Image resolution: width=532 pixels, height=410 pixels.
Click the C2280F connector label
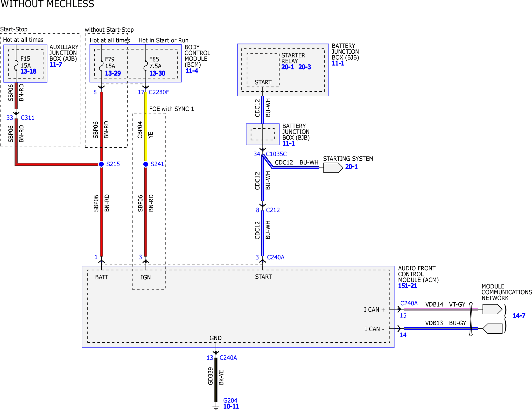coord(159,92)
